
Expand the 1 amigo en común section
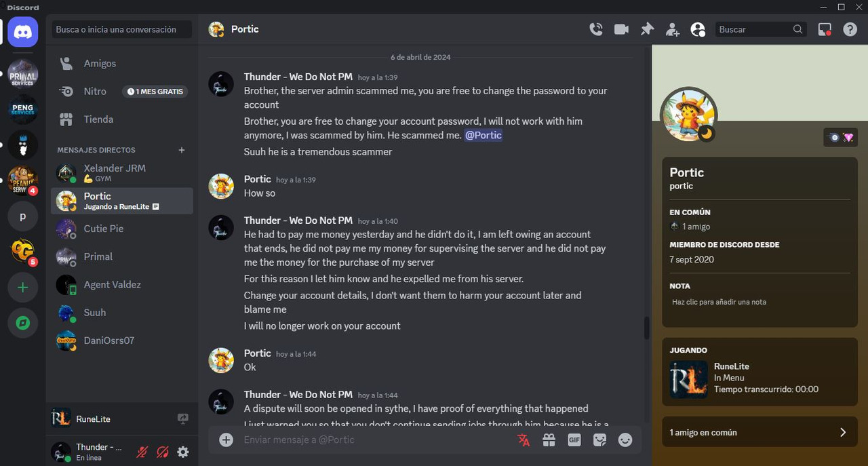pyautogui.click(x=759, y=432)
